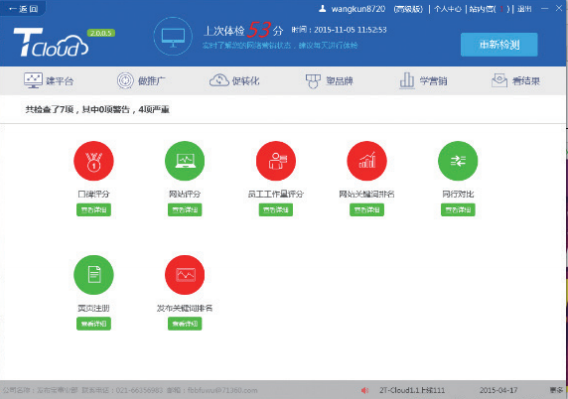
Task: Click the green laptop 网站评分 icon
Action: [185, 161]
